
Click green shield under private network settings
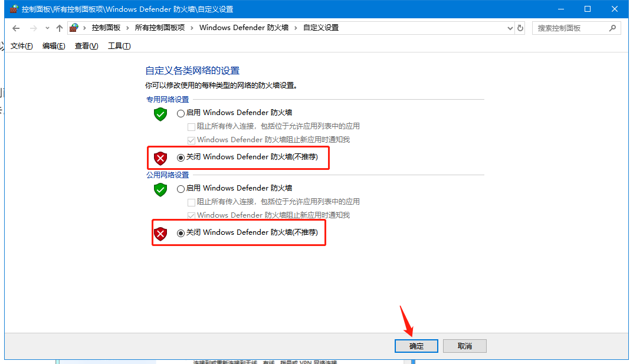click(x=160, y=114)
